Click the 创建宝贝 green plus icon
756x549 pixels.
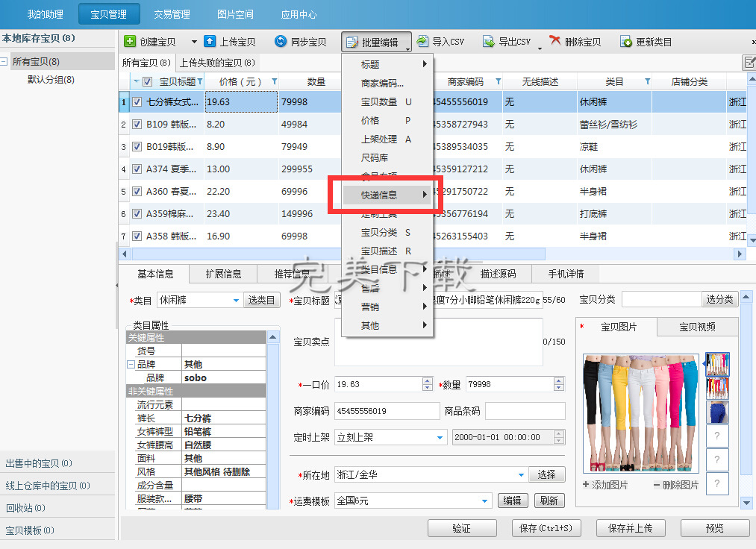[x=130, y=42]
